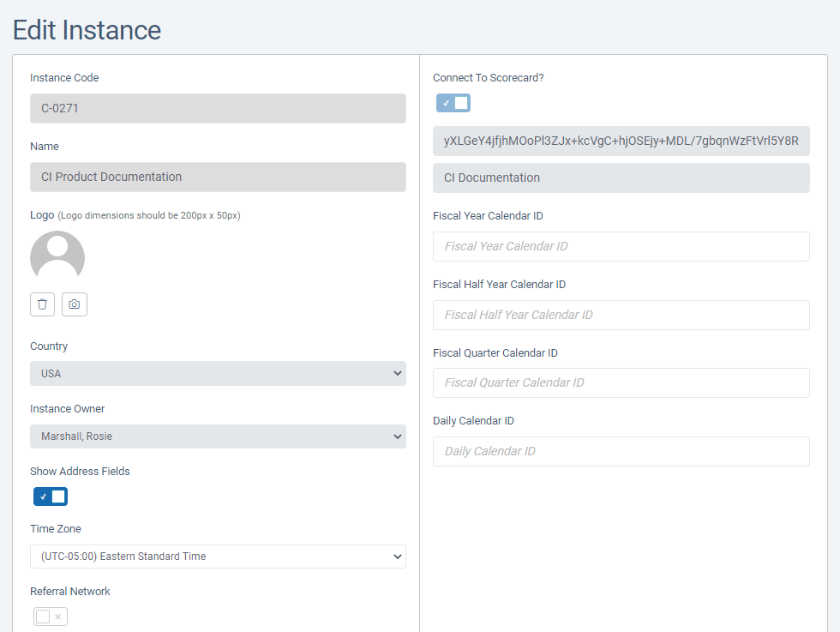Click the Fiscal Half Year Calendar ID input
The image size is (840, 632).
pyautogui.click(x=621, y=315)
